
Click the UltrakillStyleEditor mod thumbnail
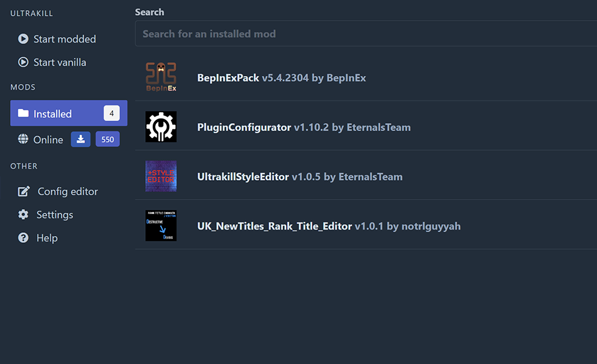coord(161,176)
